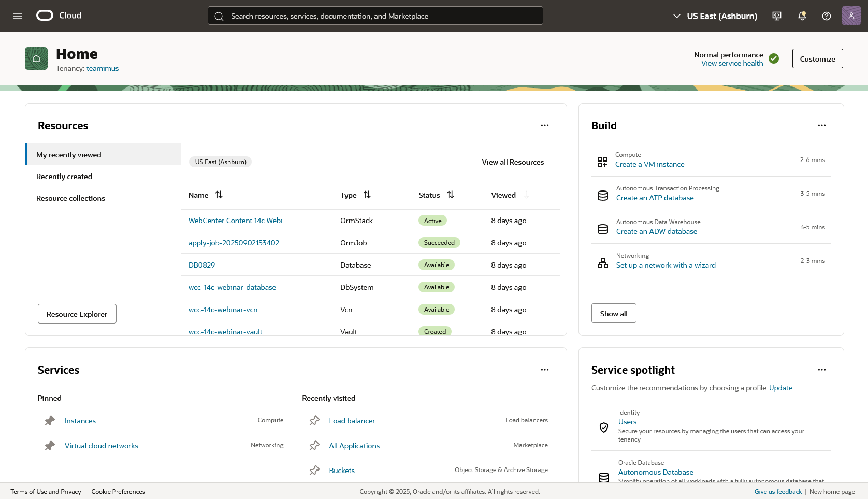Click the notifications bell icon

[802, 16]
